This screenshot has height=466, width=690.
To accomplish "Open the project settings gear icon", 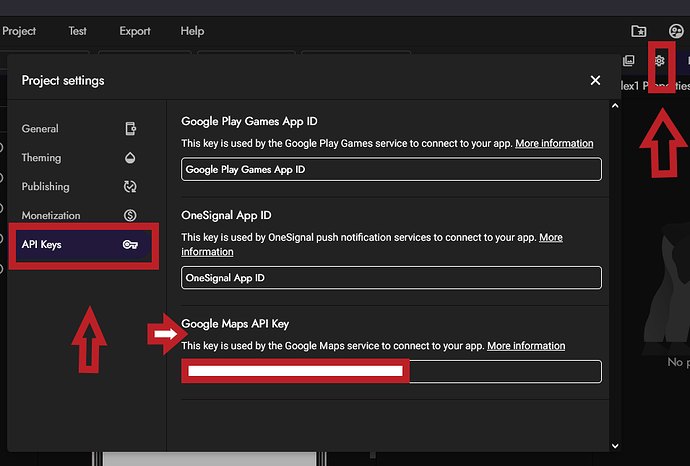I will click(x=659, y=61).
